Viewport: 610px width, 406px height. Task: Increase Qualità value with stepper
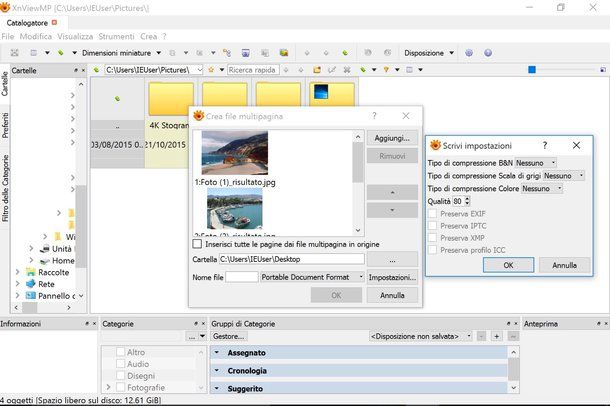point(467,199)
